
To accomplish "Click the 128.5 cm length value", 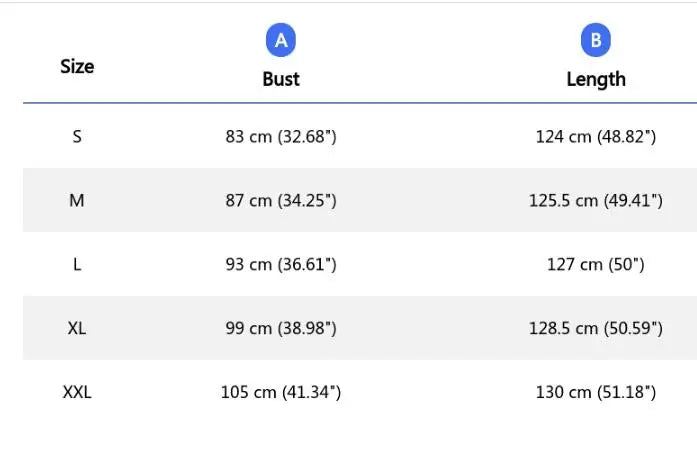I will (596, 328).
